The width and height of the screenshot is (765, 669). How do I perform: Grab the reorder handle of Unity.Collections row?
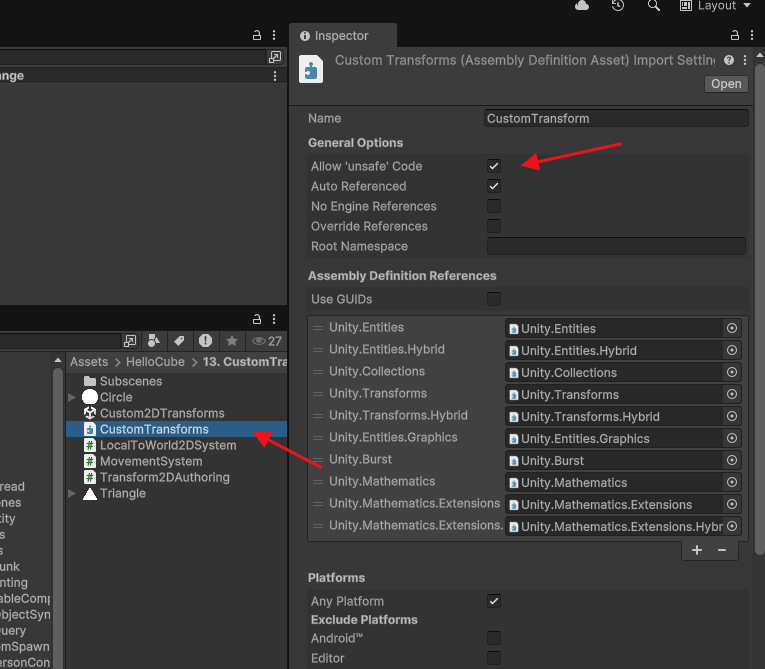318,372
